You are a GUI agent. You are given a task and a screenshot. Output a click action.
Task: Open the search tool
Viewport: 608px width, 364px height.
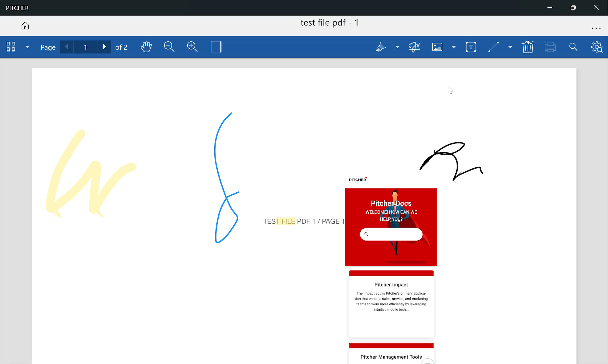tap(573, 47)
